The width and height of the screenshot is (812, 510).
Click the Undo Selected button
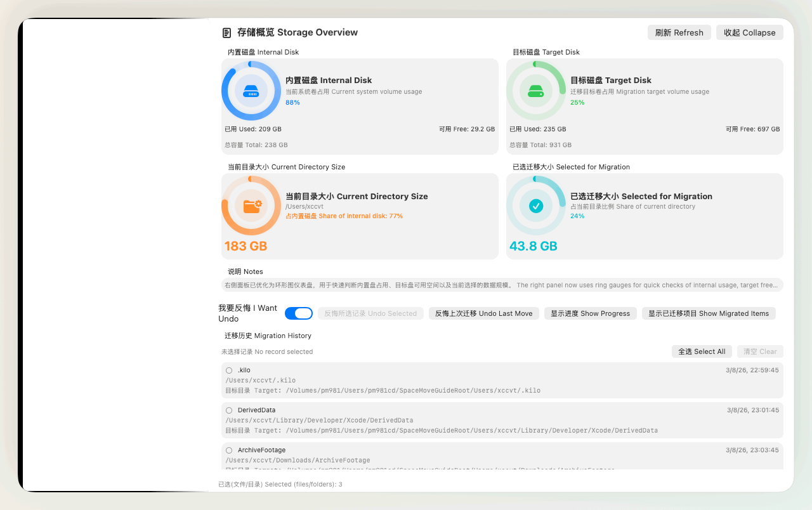point(370,313)
